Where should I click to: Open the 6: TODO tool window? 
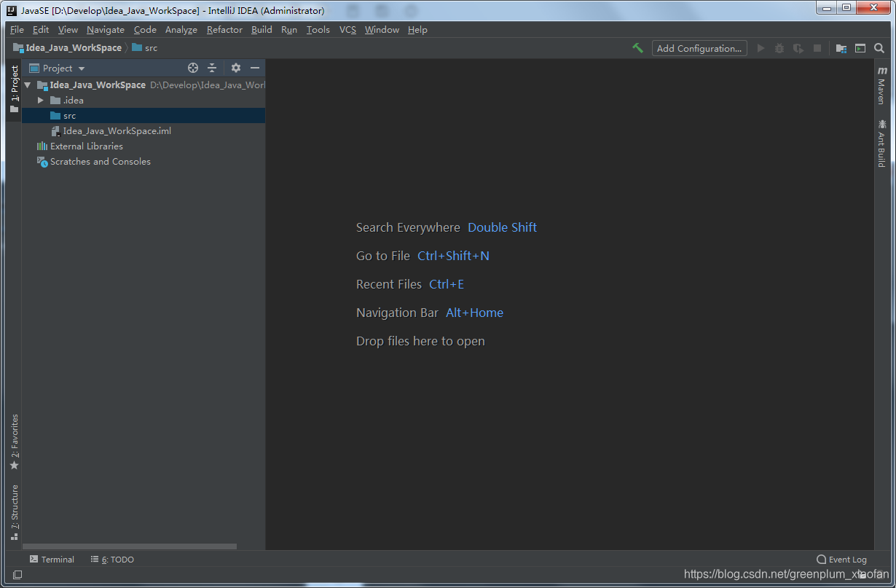112,560
